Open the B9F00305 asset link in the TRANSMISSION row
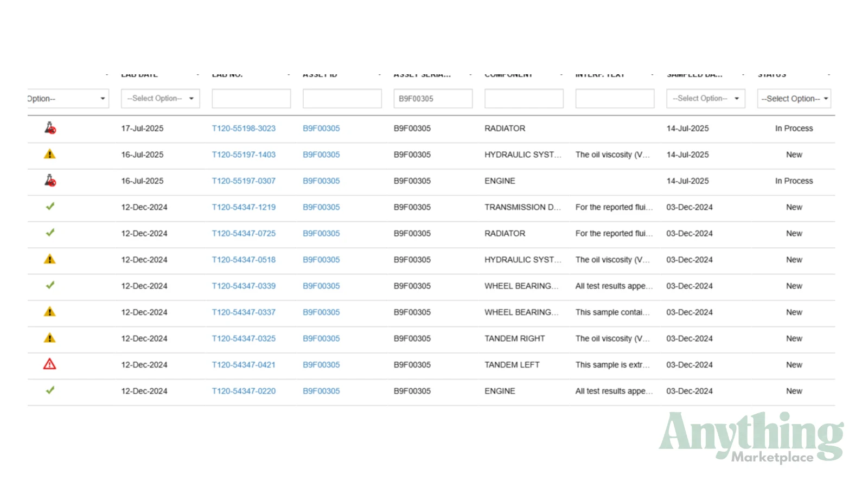This screenshot has width=868, height=488. click(x=321, y=207)
